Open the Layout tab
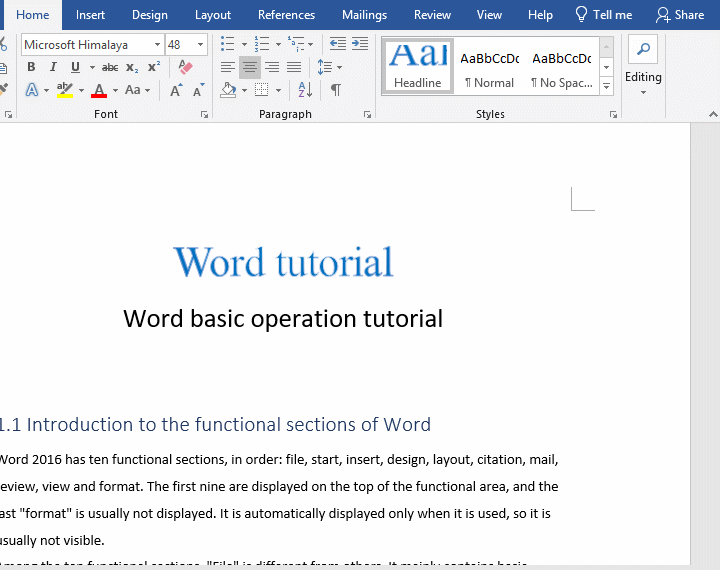720x570 pixels. pos(213,15)
